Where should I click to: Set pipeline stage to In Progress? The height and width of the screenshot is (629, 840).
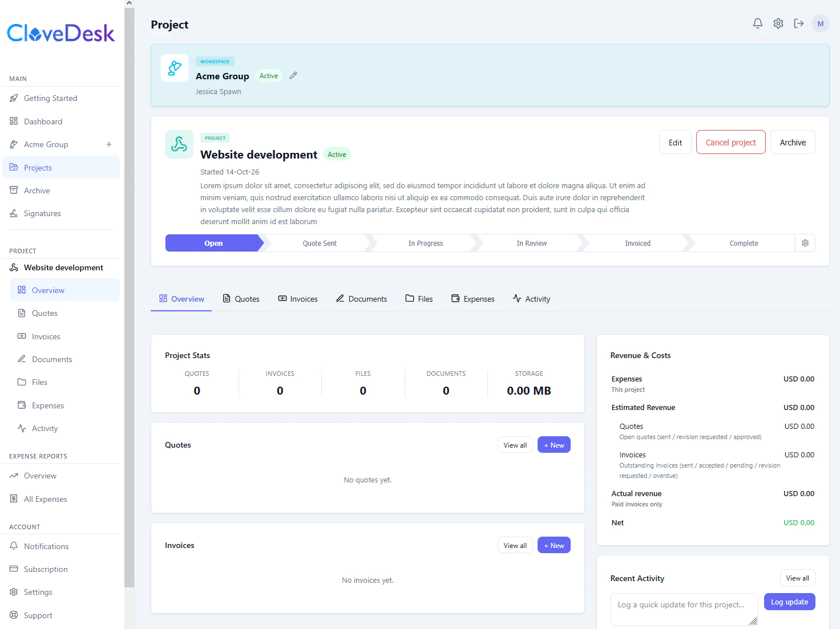point(426,243)
